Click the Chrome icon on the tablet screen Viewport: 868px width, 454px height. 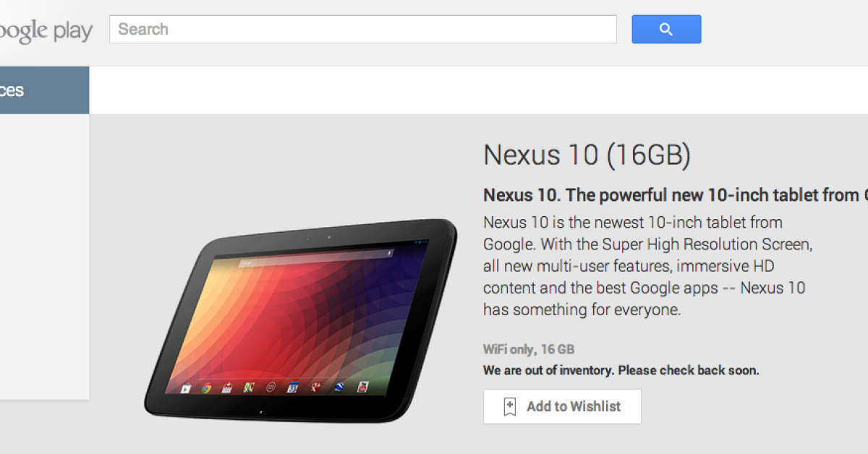point(207,388)
